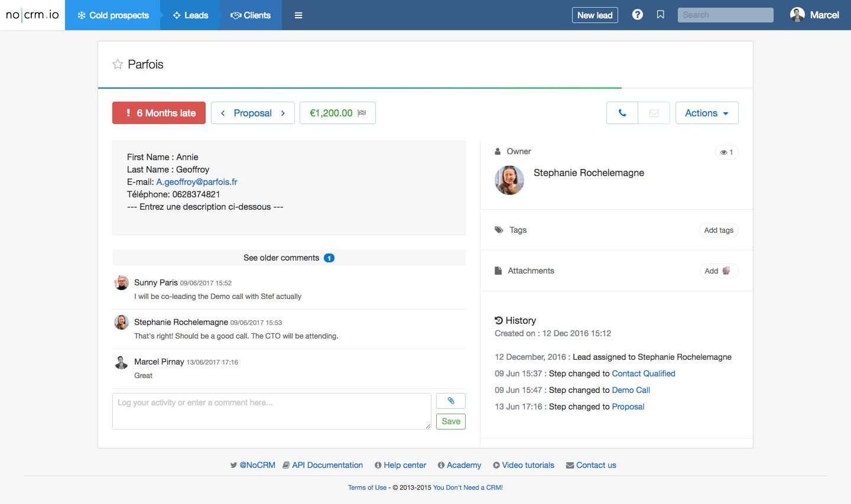Click the 6 Months late red badge
Image resolution: width=851 pixels, height=504 pixels.
(x=159, y=113)
